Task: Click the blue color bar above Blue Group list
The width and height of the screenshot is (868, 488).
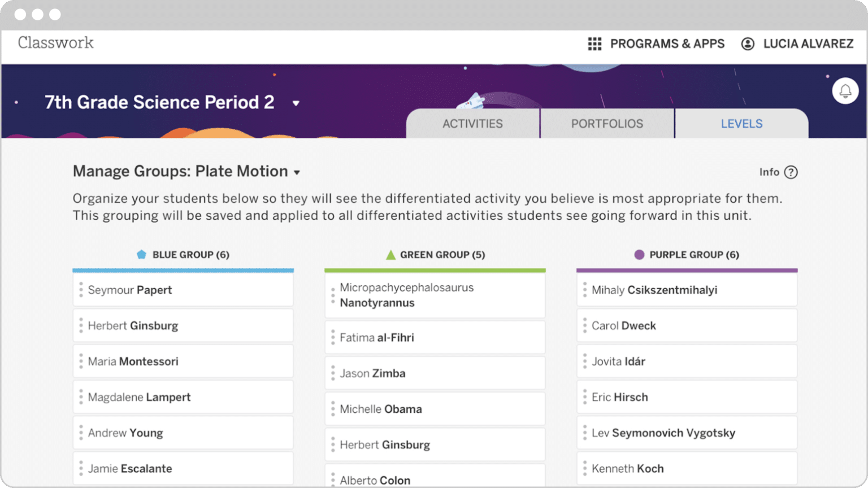Action: [x=183, y=269]
